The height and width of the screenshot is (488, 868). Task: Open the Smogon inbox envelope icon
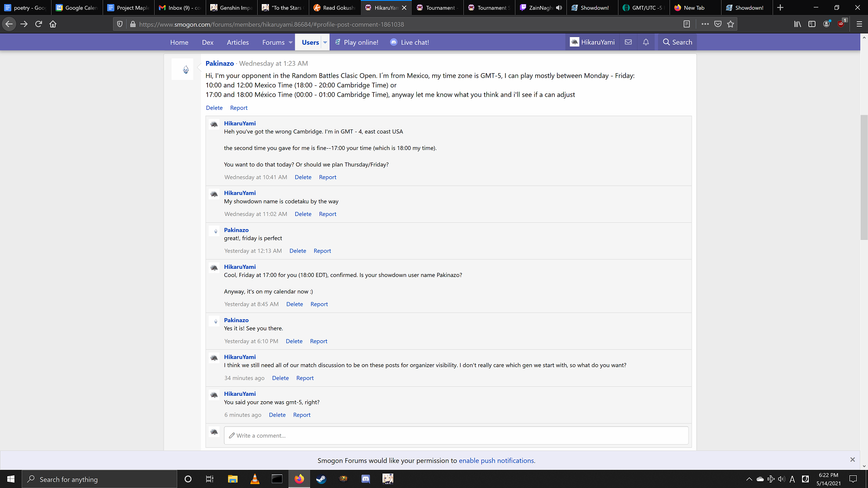(x=628, y=42)
